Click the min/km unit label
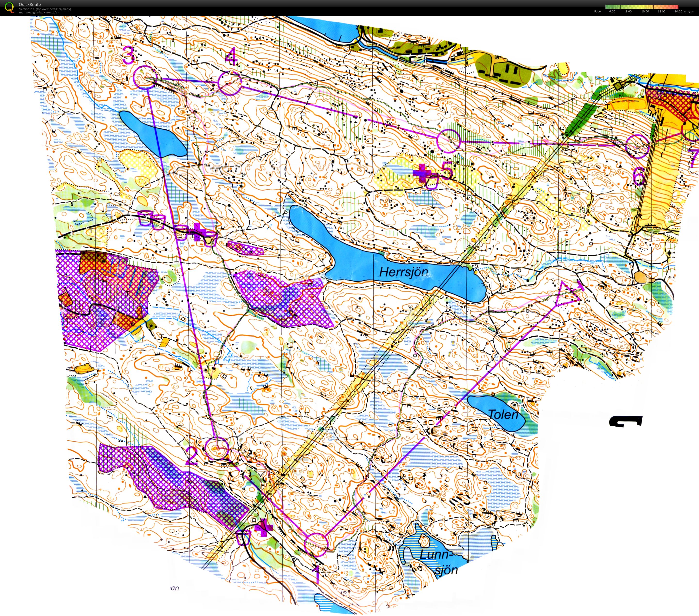Image resolution: width=699 pixels, height=616 pixels. [689, 11]
